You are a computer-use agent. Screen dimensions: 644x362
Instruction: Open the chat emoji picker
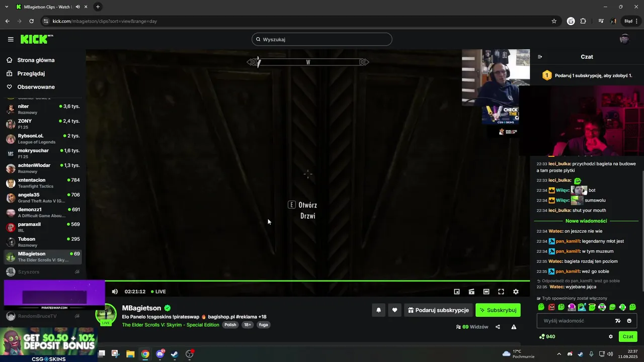click(x=629, y=321)
